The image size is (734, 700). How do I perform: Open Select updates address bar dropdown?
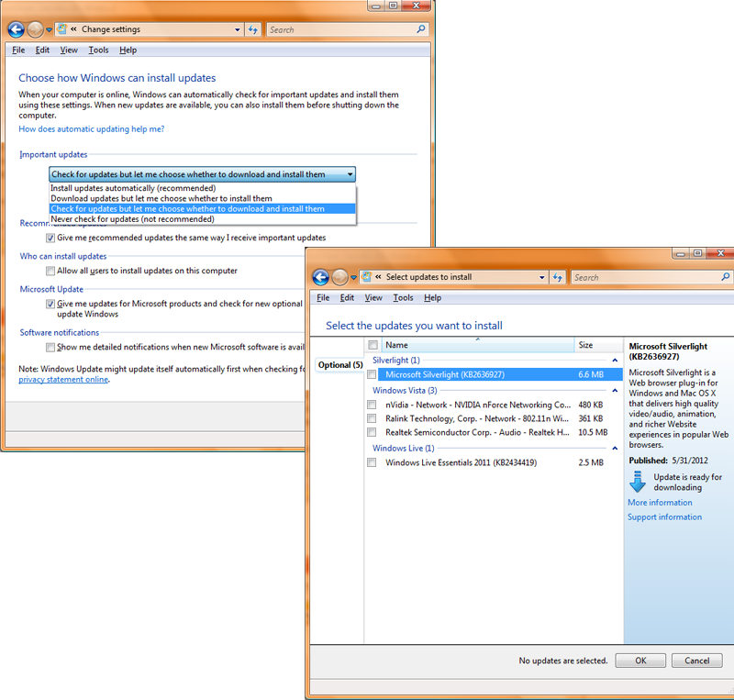coord(541,277)
